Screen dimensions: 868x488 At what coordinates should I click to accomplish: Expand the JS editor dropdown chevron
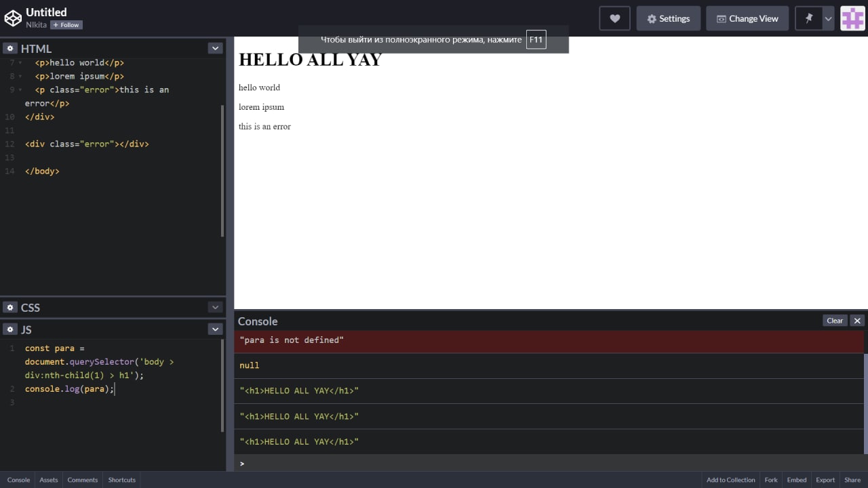pyautogui.click(x=215, y=329)
